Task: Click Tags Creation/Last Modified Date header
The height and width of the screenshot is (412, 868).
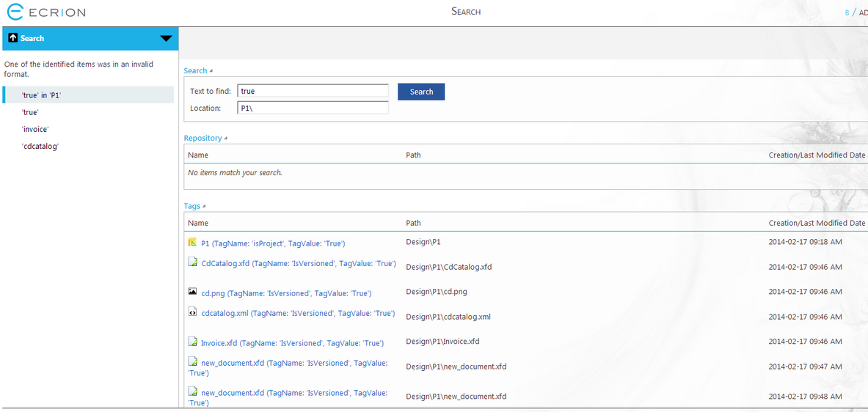Action: 817,223
